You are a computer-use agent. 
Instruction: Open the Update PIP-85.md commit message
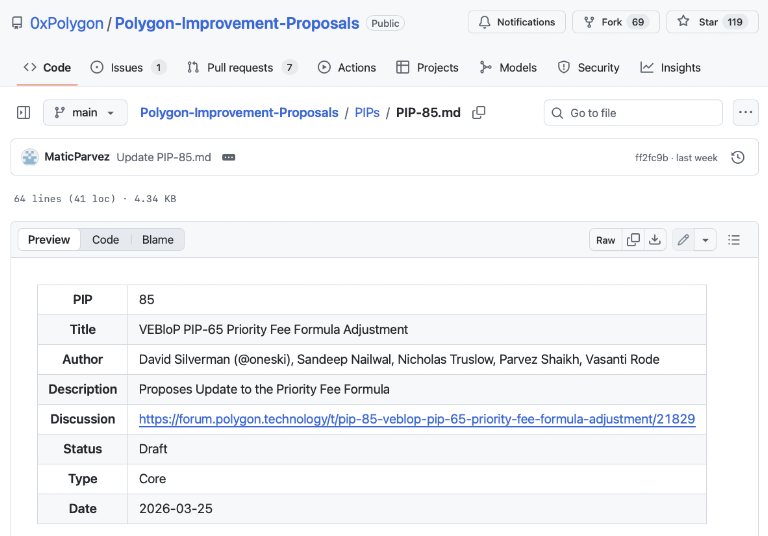pos(164,157)
